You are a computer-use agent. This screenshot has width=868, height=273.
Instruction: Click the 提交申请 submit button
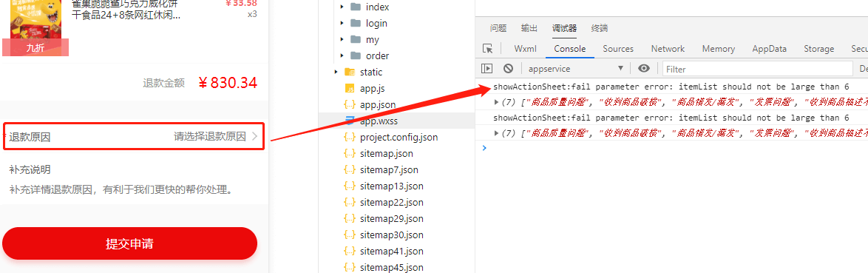[129, 243]
